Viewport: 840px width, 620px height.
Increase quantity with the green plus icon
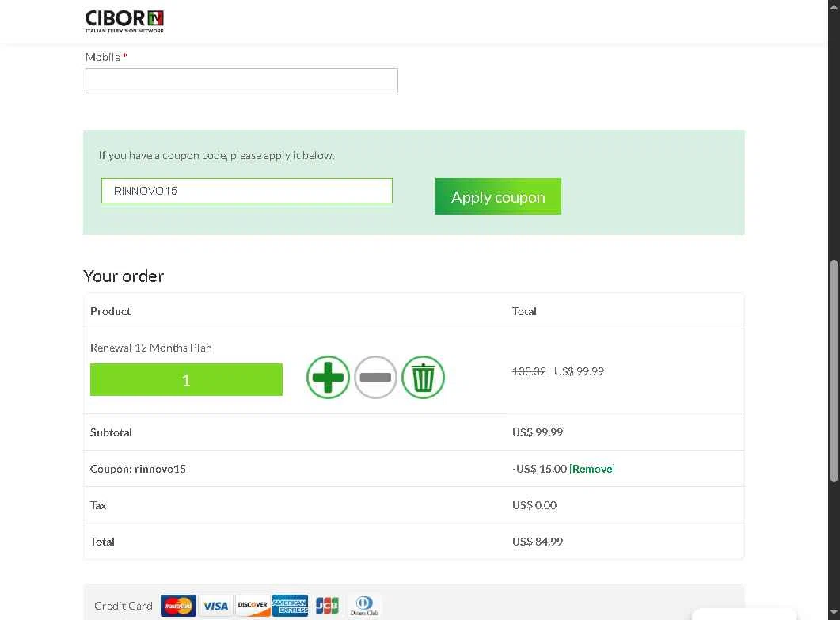click(328, 377)
